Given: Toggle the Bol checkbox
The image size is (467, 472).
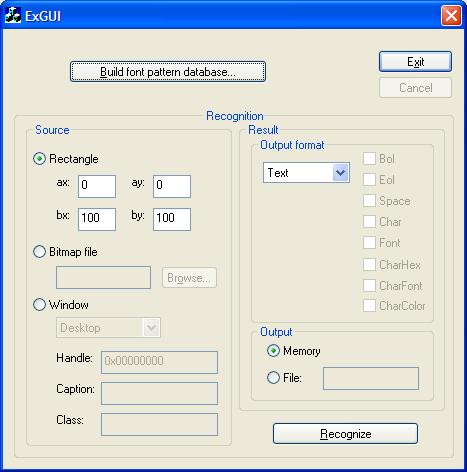Looking at the screenshot, I should [x=369, y=159].
